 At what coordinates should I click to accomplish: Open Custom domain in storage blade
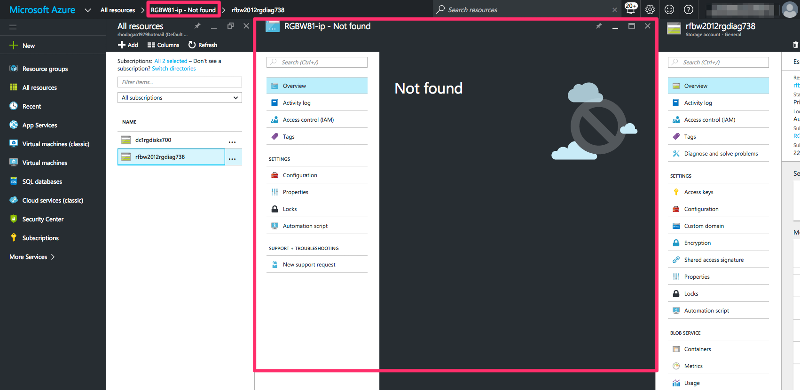[718, 226]
